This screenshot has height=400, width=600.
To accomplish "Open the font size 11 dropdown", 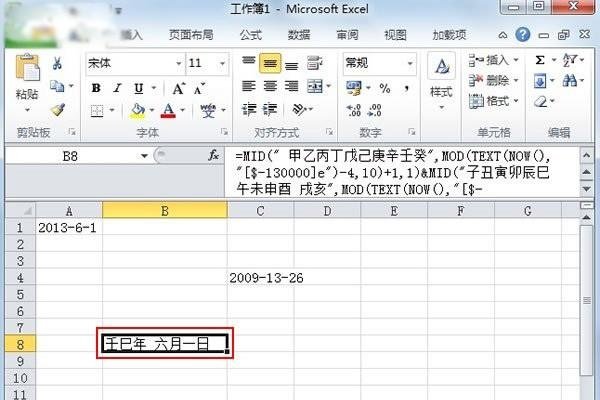I will pyautogui.click(x=222, y=63).
